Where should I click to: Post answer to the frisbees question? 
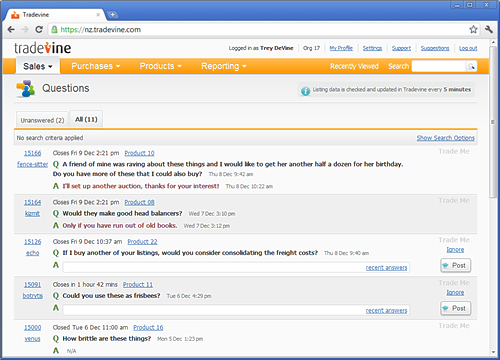[455, 308]
